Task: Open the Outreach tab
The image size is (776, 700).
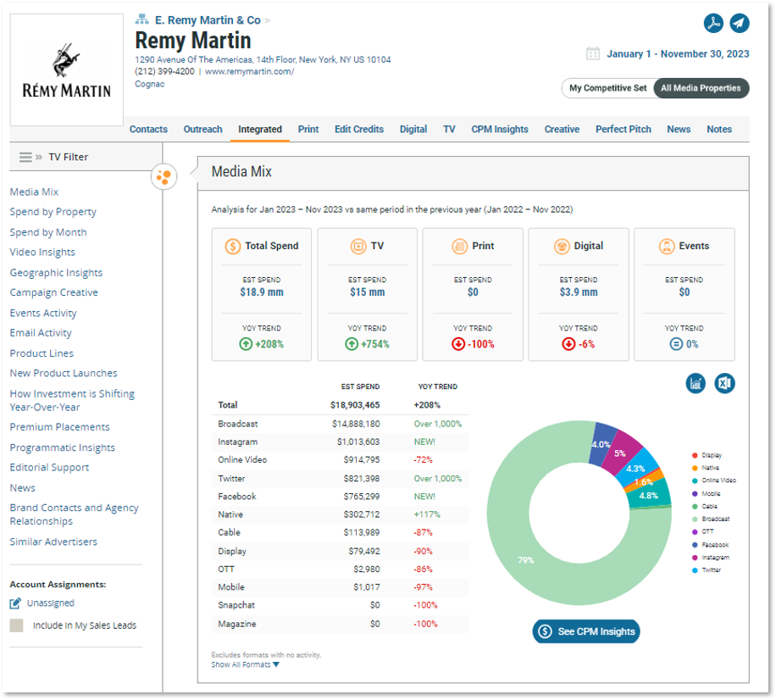Action: pos(203,129)
